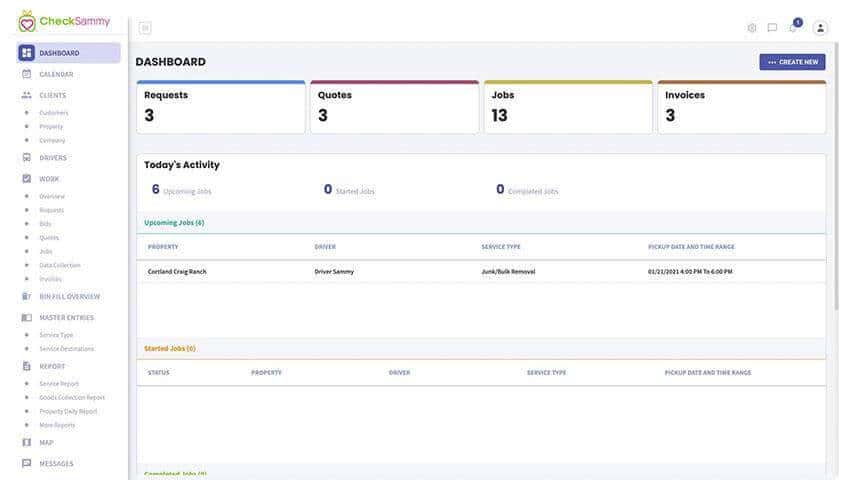Expand REPORT menu section
Viewport: 850px width, 480px height.
coord(51,367)
